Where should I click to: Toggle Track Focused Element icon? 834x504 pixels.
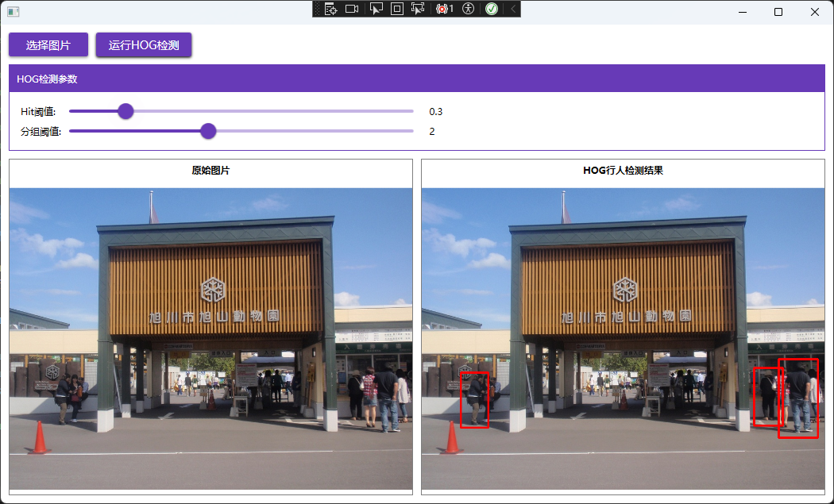(418, 9)
